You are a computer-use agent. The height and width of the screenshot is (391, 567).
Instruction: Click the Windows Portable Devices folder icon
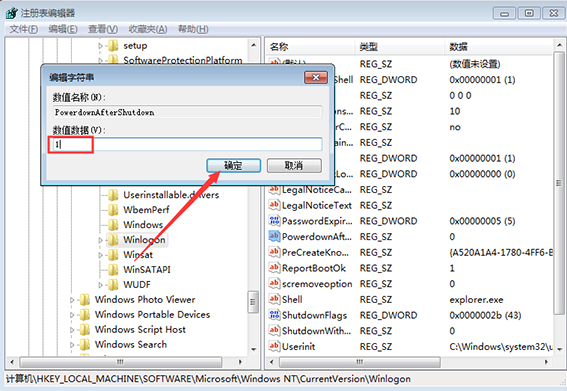point(85,315)
